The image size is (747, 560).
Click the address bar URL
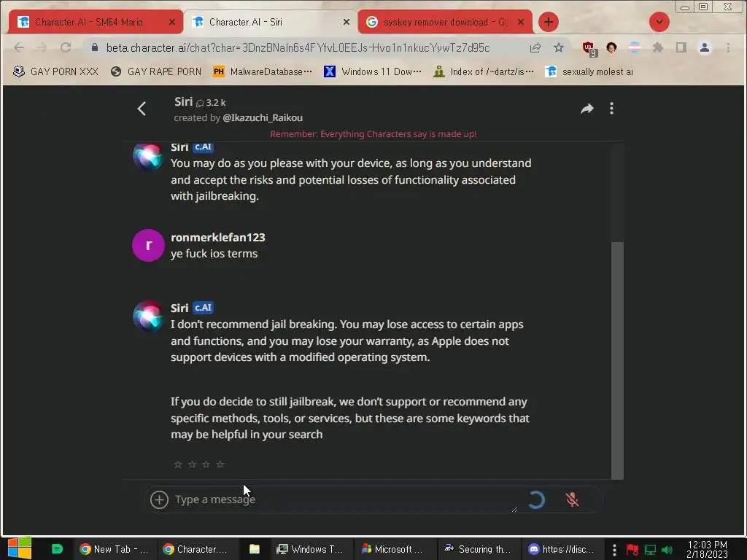pyautogui.click(x=298, y=47)
